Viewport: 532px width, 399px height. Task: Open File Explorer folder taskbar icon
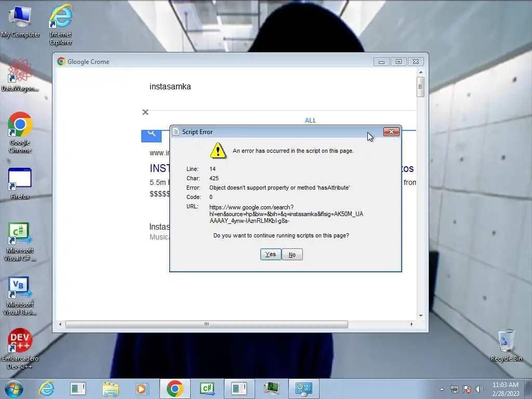pos(111,389)
